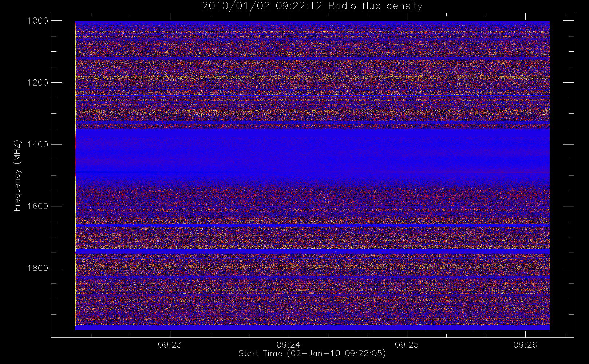This screenshot has width=589, height=364.
Task: Click the 1400 frequency tick label
Action: pos(38,145)
